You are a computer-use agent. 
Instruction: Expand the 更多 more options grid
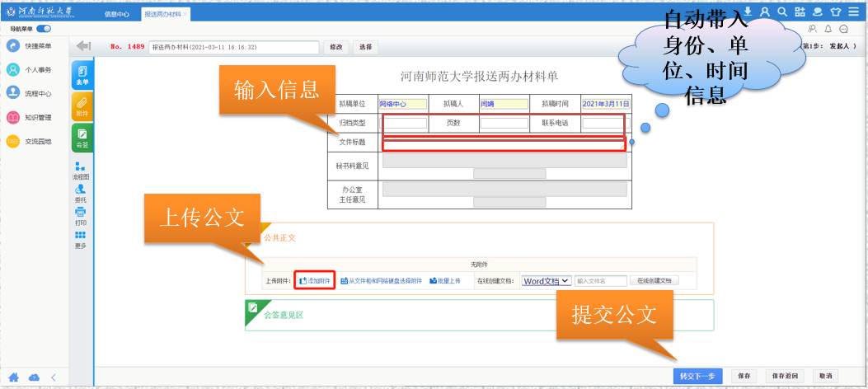pyautogui.click(x=80, y=240)
